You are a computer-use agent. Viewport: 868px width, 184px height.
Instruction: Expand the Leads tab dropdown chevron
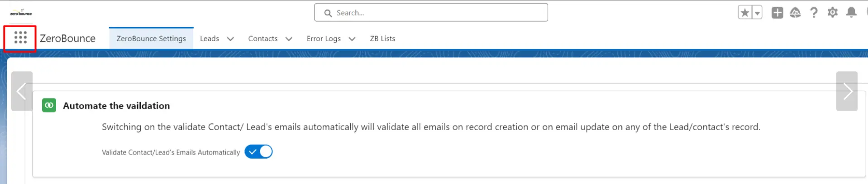click(230, 39)
